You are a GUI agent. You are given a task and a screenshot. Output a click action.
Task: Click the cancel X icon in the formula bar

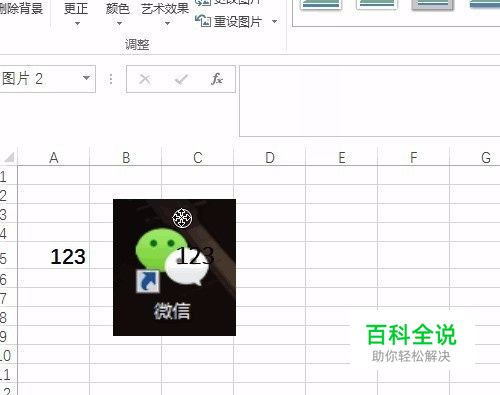click(145, 79)
